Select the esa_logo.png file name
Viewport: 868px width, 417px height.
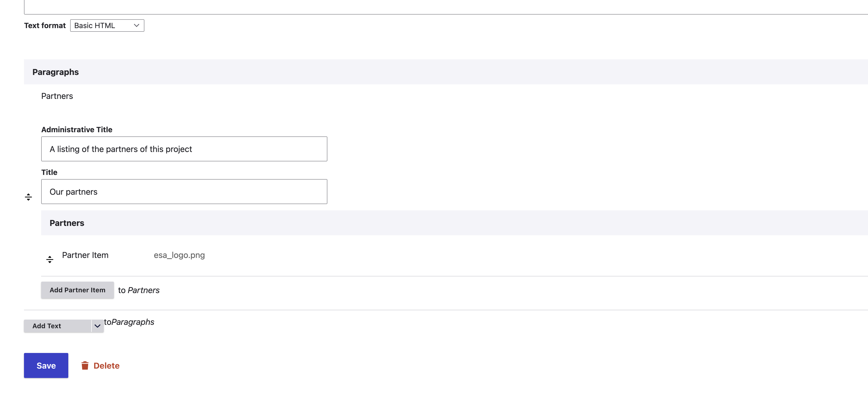tap(179, 255)
